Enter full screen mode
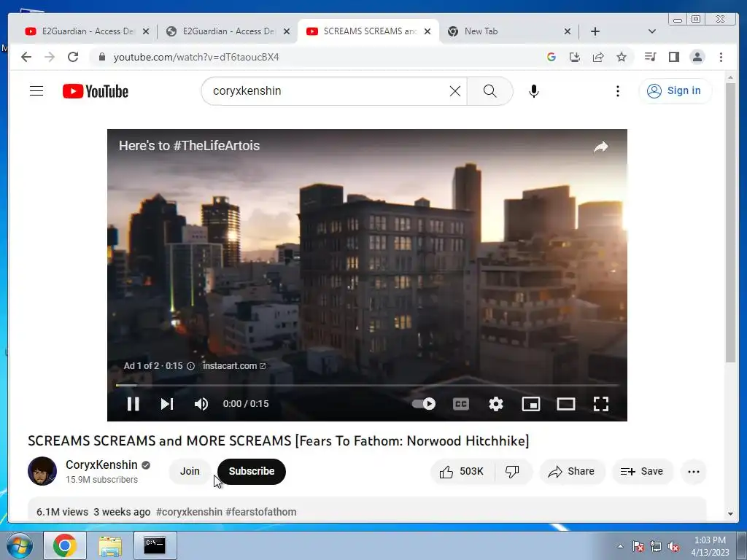 coord(601,404)
